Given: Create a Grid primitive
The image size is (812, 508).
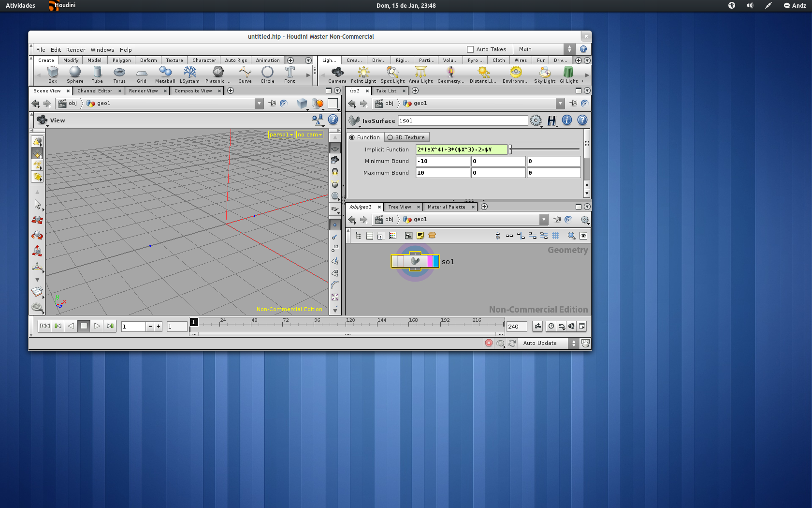Looking at the screenshot, I should [142, 75].
